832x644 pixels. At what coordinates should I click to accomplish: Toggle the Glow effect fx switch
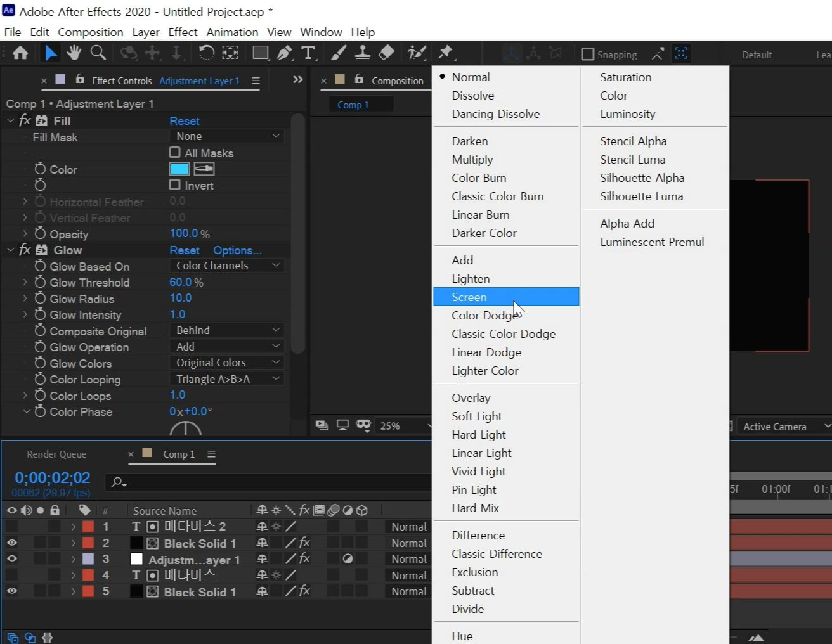tap(25, 249)
